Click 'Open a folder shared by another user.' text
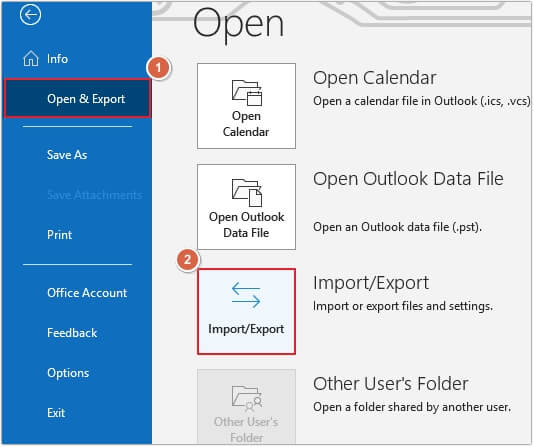The width and height of the screenshot is (534, 447). click(412, 407)
